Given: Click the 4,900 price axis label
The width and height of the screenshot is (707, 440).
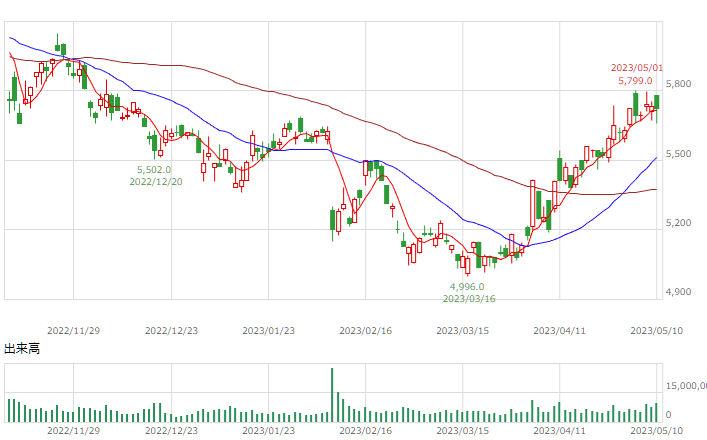Looking at the screenshot, I should (x=679, y=292).
